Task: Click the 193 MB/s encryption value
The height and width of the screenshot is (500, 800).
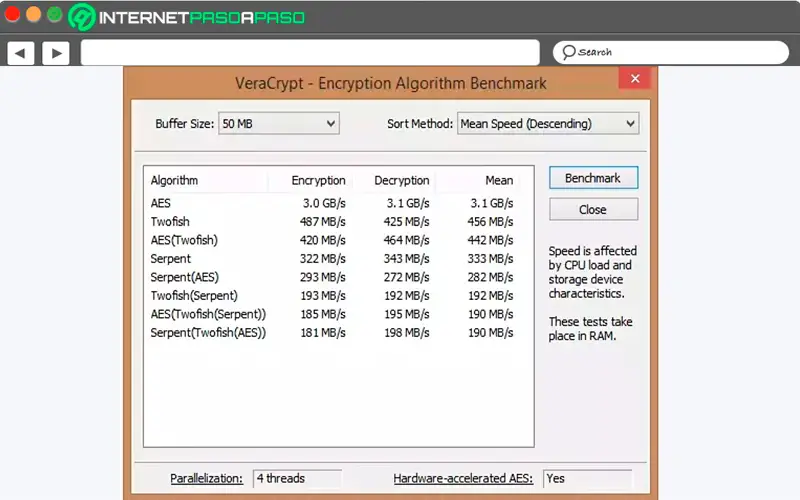Action: (x=322, y=295)
